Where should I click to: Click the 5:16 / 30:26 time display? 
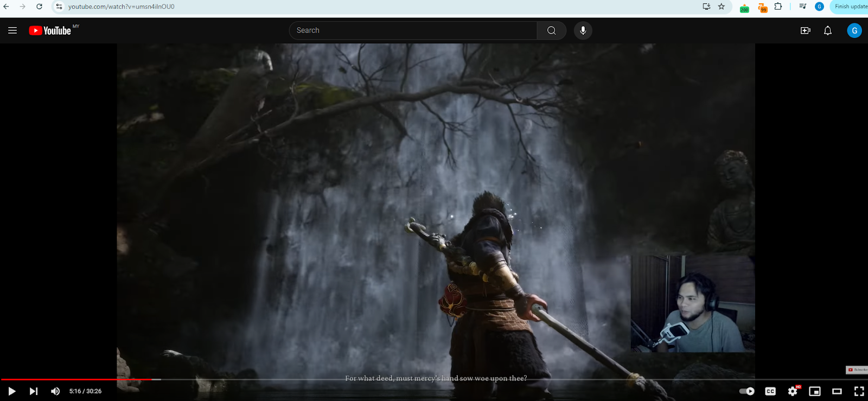[x=86, y=391]
